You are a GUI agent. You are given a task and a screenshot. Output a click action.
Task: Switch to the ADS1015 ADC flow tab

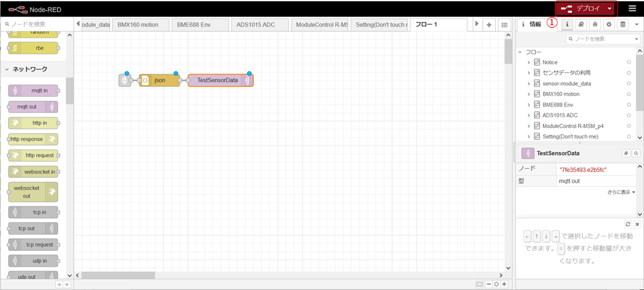point(256,25)
